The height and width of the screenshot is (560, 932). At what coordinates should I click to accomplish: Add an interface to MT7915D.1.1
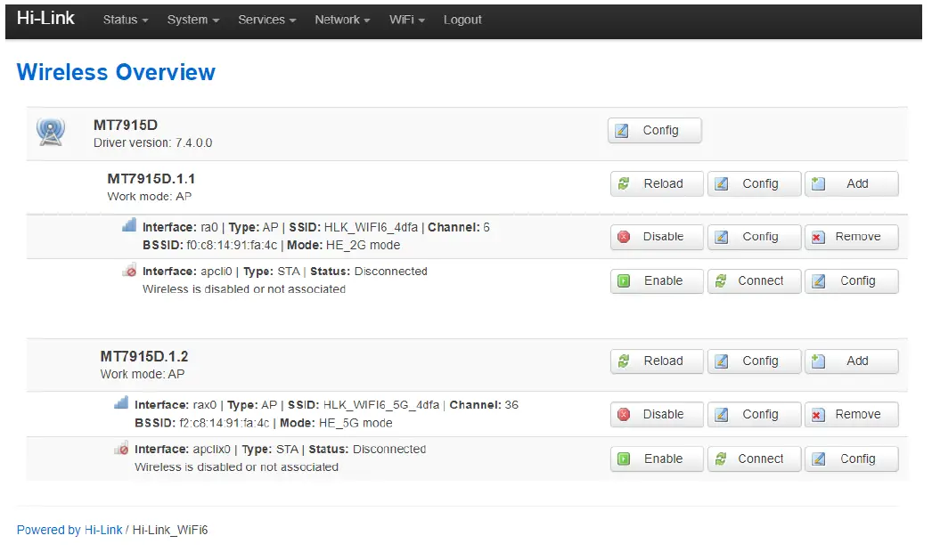[852, 183]
